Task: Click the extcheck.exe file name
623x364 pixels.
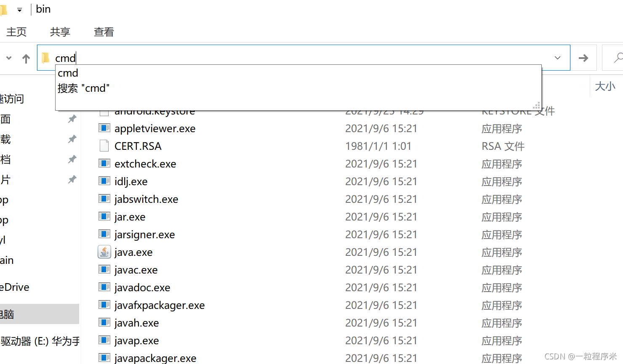Action: click(x=145, y=164)
